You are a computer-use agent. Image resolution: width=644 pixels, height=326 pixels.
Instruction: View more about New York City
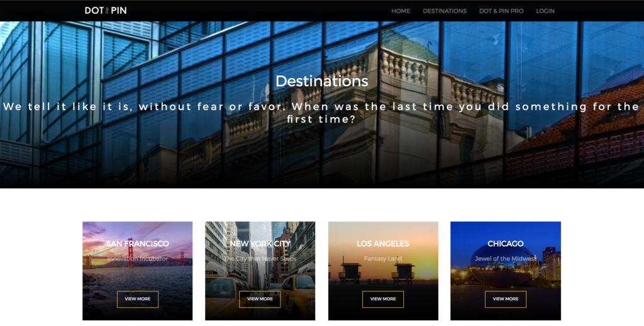tap(260, 299)
